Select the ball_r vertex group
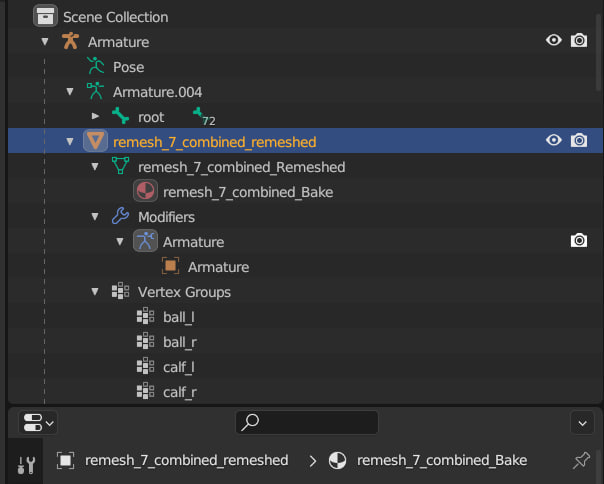The height and width of the screenshot is (484, 604). (180, 342)
